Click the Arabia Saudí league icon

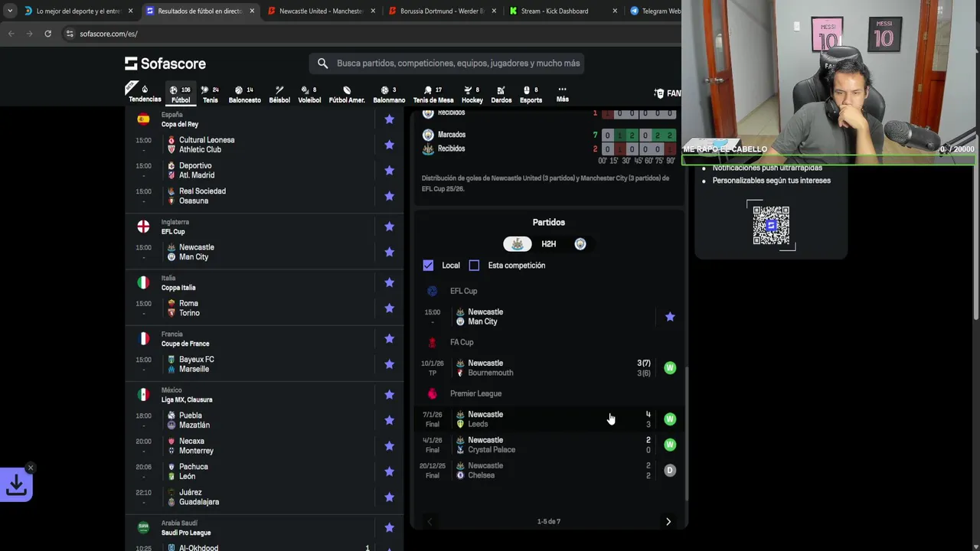click(x=143, y=527)
